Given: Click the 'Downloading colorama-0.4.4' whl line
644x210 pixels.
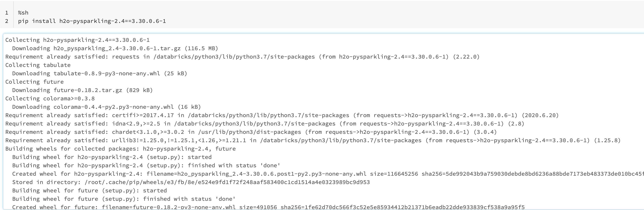Looking at the screenshot, I should coord(107,107).
